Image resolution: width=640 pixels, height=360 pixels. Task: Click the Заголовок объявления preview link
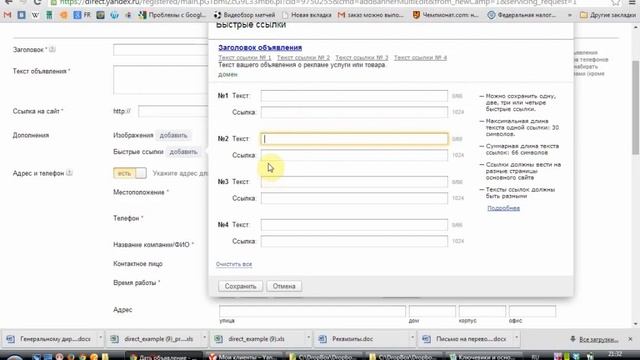tap(260, 47)
